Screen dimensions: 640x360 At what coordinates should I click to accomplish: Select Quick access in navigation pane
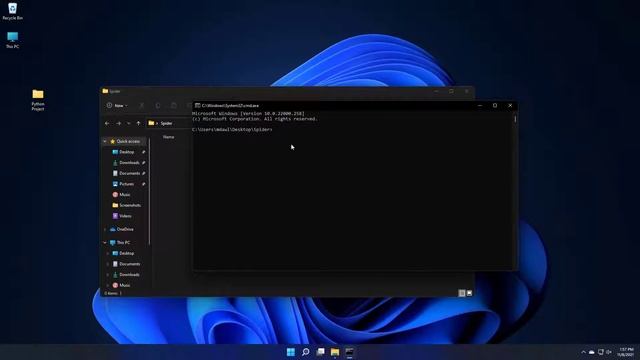128,141
